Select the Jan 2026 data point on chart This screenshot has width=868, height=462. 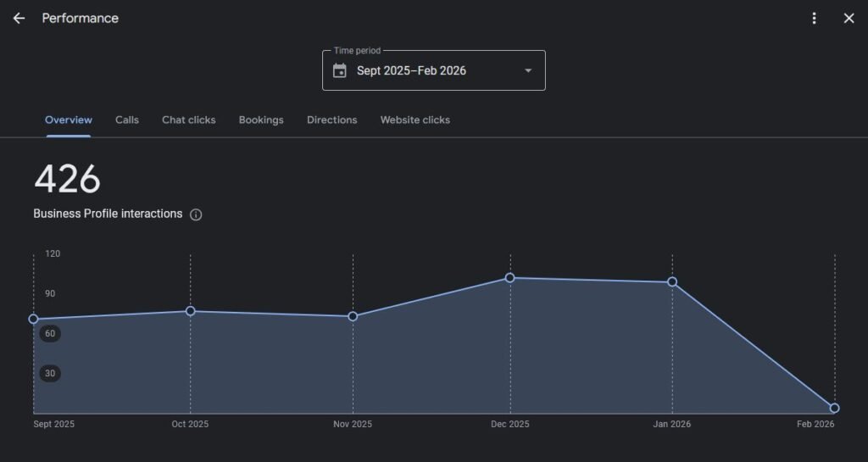coord(672,281)
